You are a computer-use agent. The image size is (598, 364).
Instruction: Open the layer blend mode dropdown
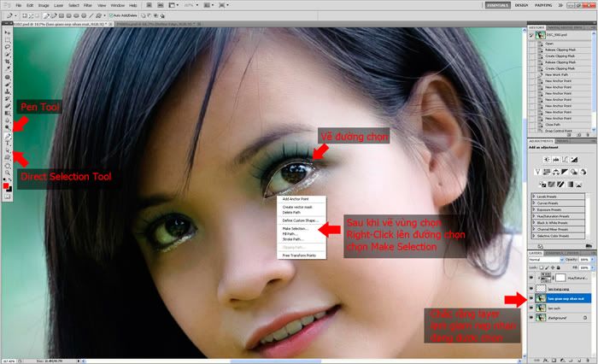click(543, 261)
